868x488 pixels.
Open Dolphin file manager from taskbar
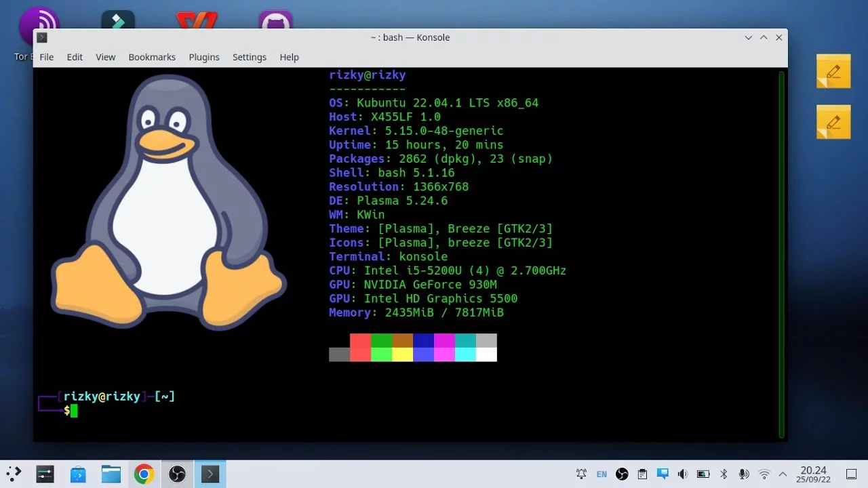[111, 474]
